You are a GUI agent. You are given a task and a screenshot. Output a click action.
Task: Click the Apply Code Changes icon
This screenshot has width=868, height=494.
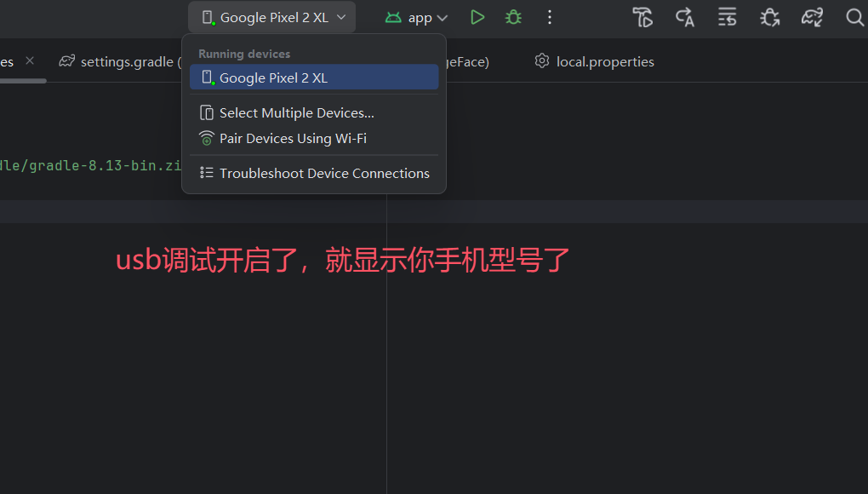coord(727,18)
